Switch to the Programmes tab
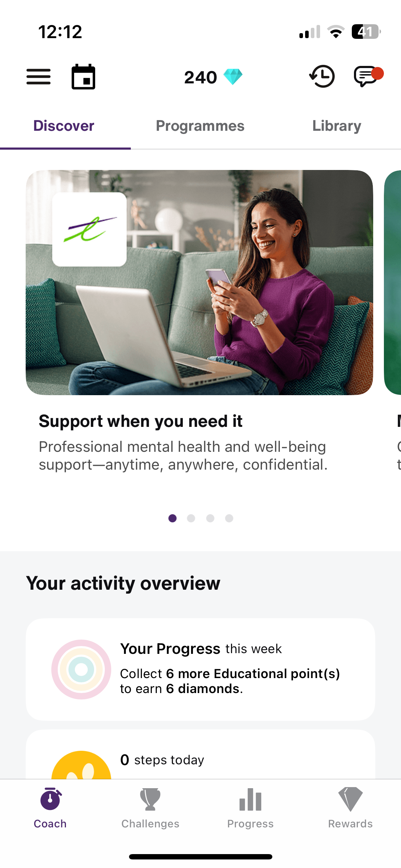Screen dimensions: 401x868 [200, 126]
